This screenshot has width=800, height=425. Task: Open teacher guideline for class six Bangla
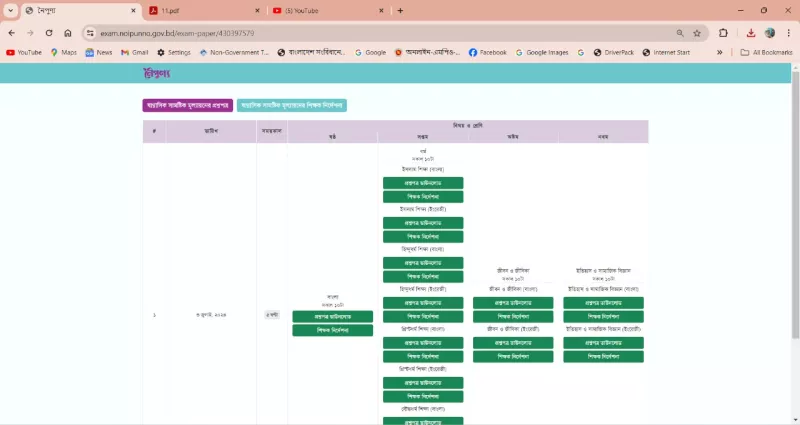pos(333,330)
